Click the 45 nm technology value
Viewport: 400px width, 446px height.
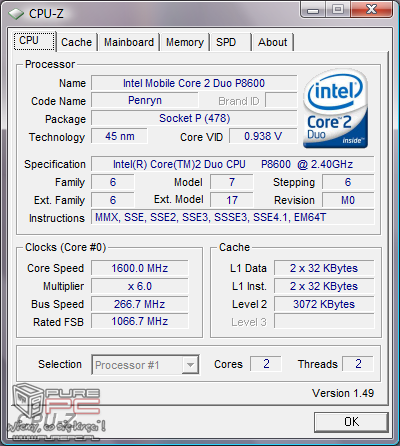pos(119,136)
